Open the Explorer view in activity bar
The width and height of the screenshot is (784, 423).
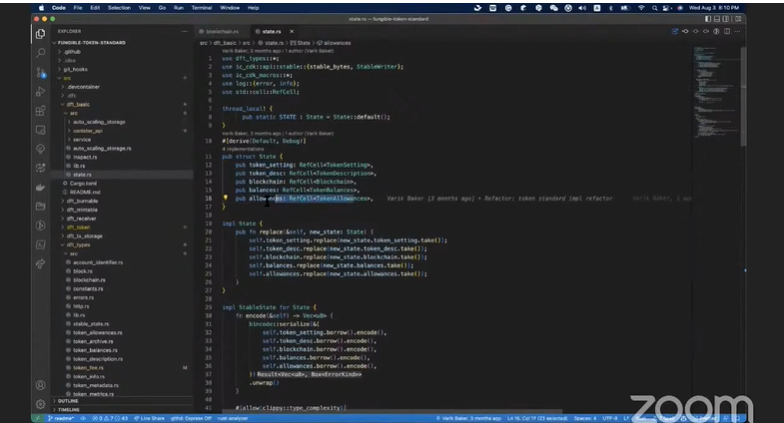[40, 36]
